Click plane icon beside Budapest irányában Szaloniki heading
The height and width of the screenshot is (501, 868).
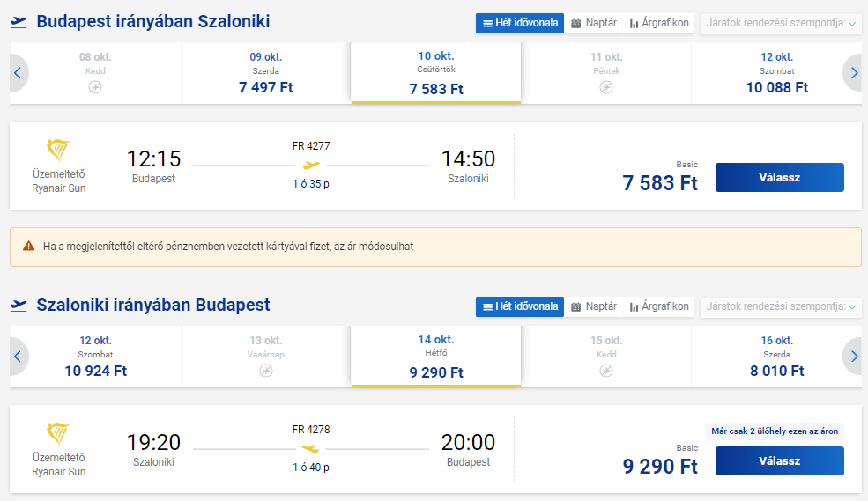click(19, 22)
